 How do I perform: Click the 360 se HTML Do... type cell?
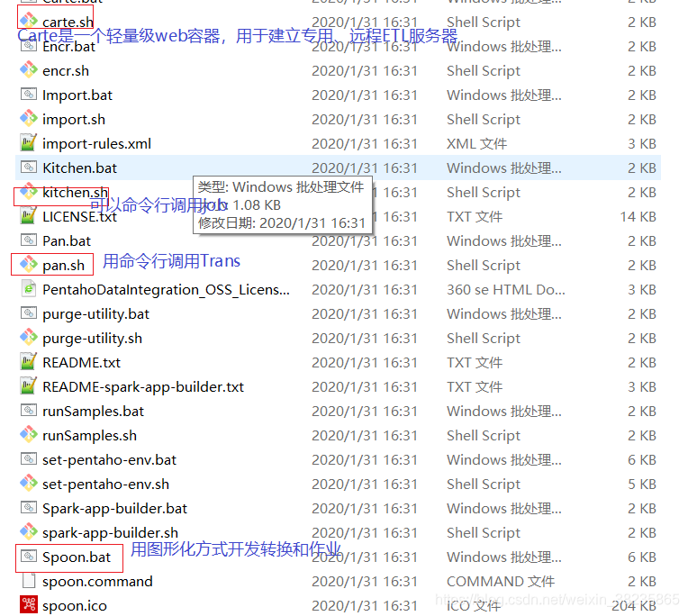pos(505,290)
